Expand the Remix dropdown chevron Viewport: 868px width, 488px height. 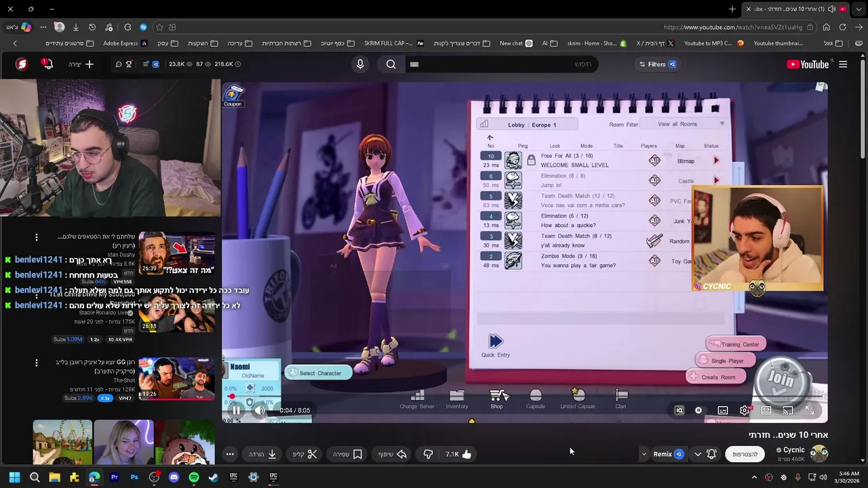(644, 454)
